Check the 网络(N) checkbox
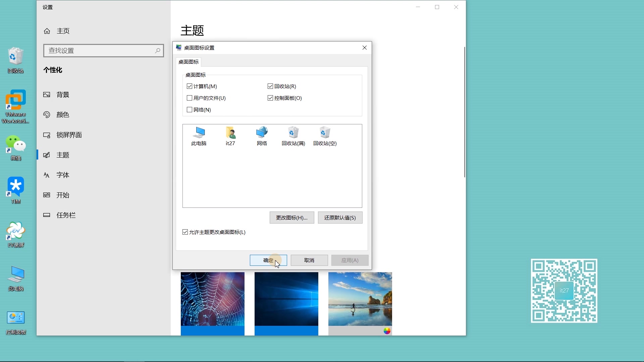 tap(190, 110)
